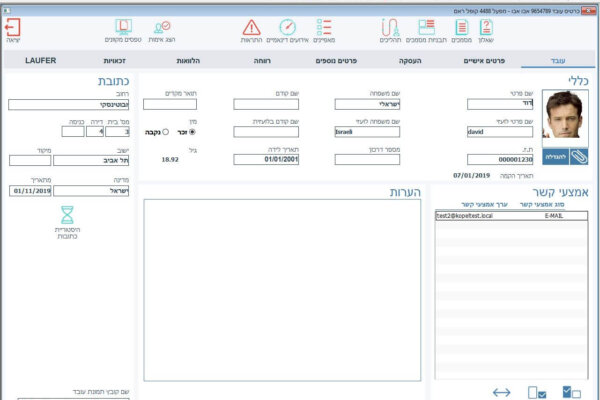The width and height of the screenshot is (600, 400).
Task: Click the creation date value 07/01/2019
Action: click(471, 175)
